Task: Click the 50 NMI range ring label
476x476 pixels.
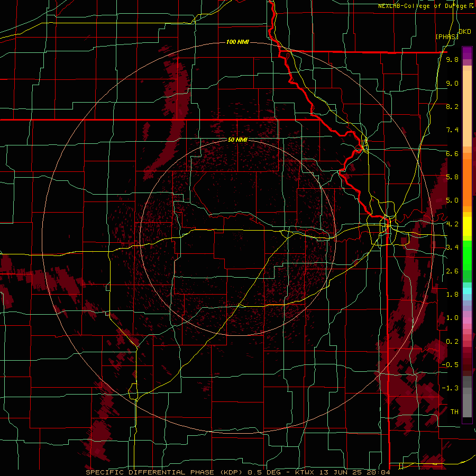Action: [x=237, y=140]
